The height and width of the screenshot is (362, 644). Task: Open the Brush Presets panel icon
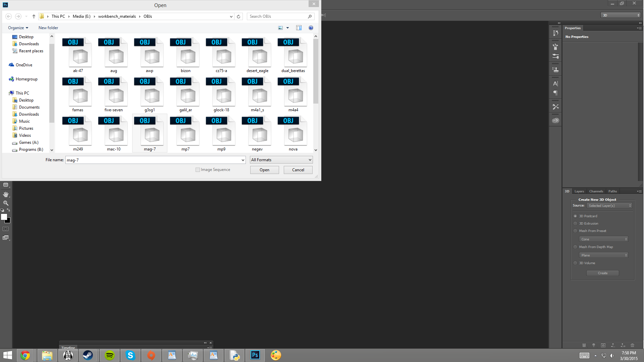pyautogui.click(x=555, y=56)
